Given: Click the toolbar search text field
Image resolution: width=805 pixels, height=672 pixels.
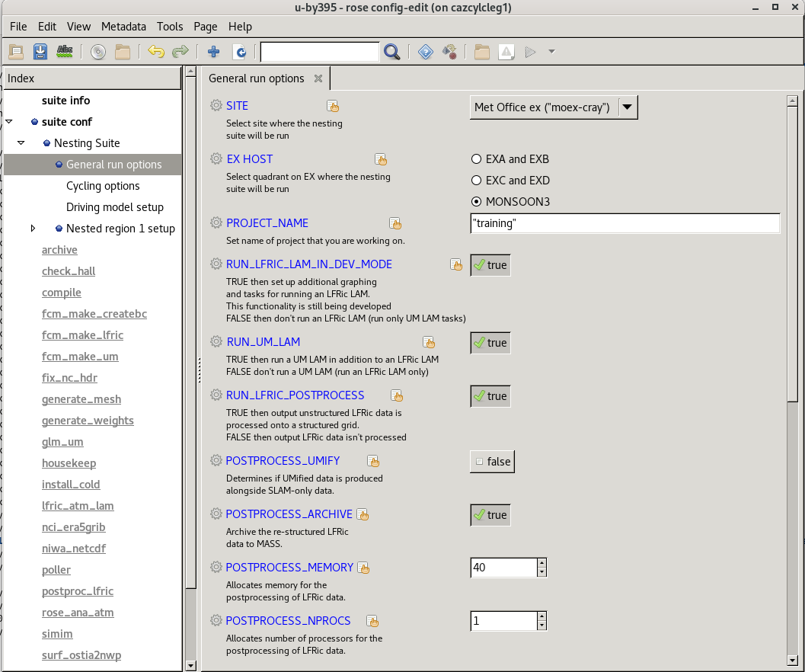Looking at the screenshot, I should pos(320,52).
